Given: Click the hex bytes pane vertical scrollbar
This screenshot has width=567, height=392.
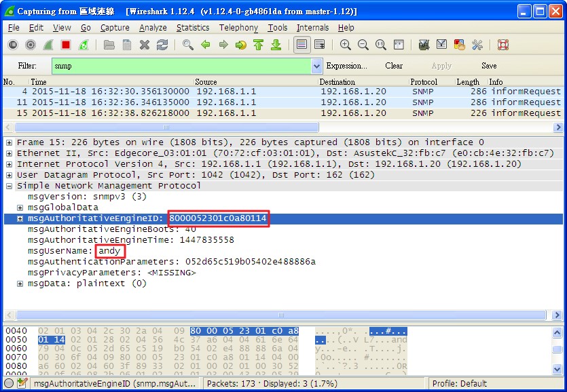Looking at the screenshot, I should [557, 349].
